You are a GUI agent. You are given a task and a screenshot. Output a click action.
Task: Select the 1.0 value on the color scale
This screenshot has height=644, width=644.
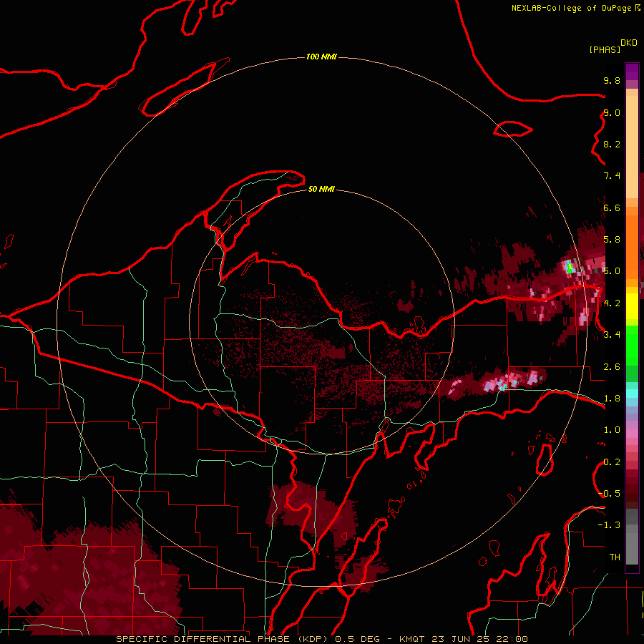612,430
